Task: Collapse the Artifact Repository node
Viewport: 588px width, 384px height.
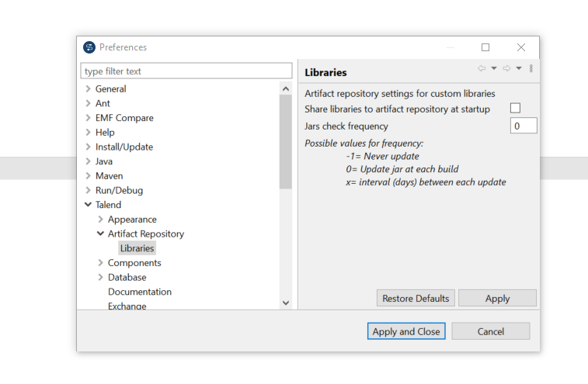Action: pos(100,234)
